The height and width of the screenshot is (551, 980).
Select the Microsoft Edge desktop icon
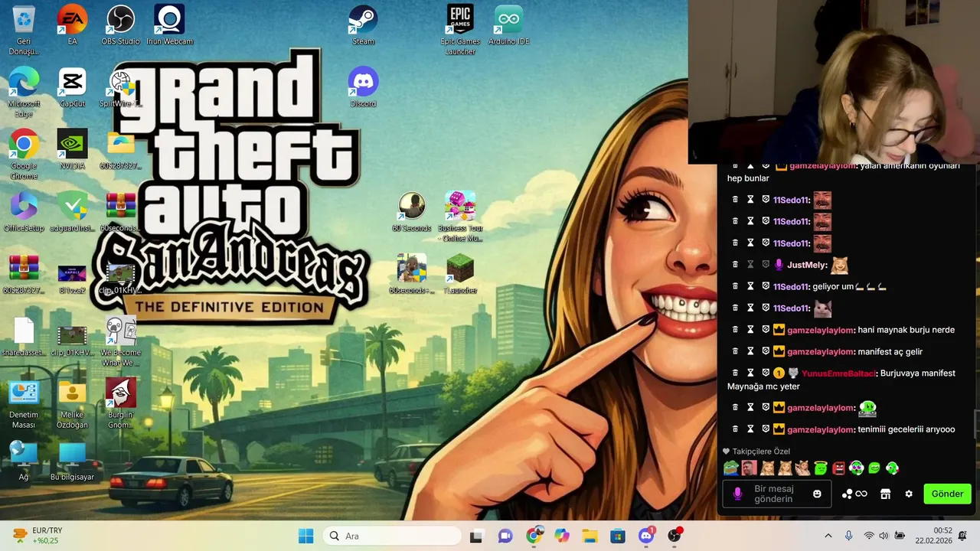coord(24,92)
